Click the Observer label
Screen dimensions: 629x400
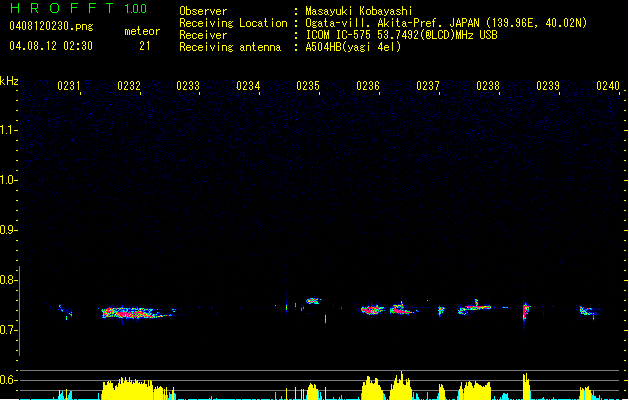pyautogui.click(x=203, y=11)
